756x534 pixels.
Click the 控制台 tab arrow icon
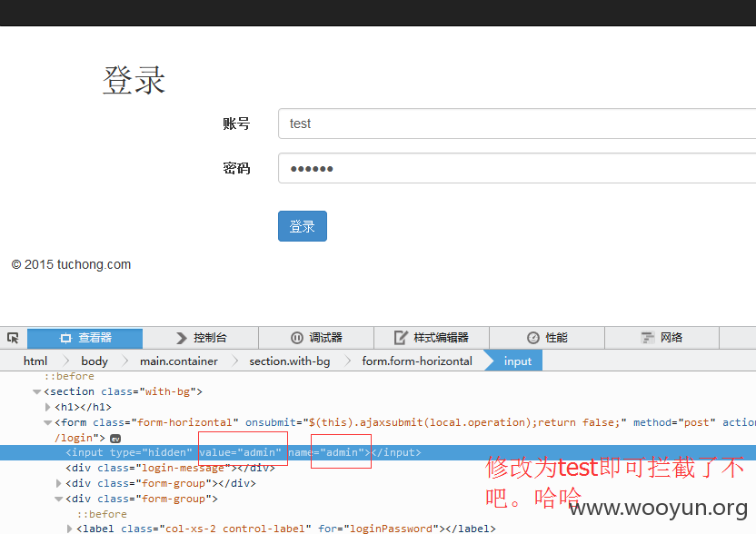point(182,338)
